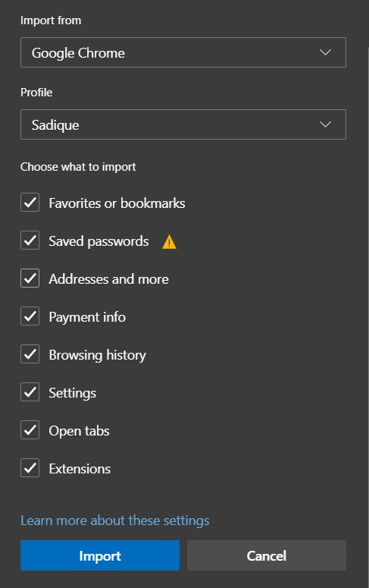369x588 pixels.
Task: Disable Payment info import
Action: coord(30,316)
